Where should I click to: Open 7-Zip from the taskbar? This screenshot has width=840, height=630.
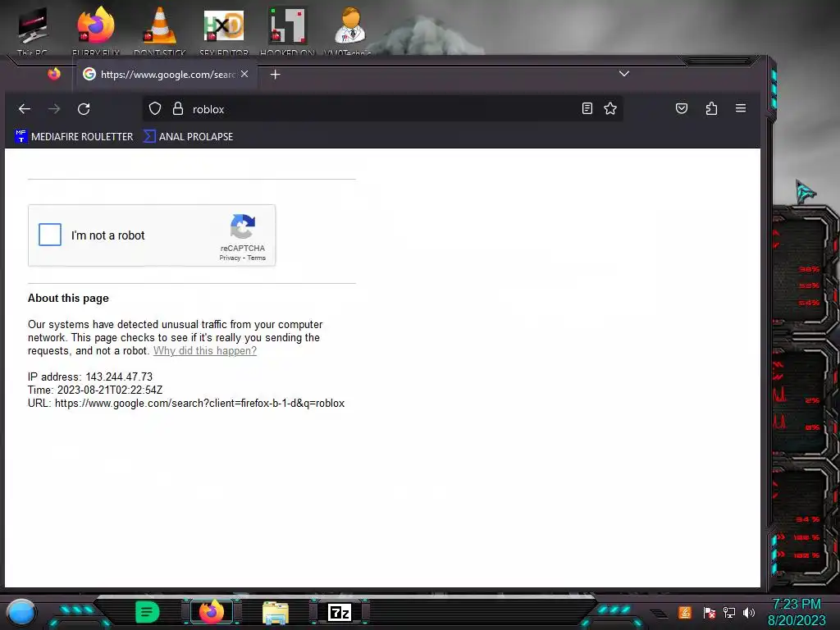(340, 612)
